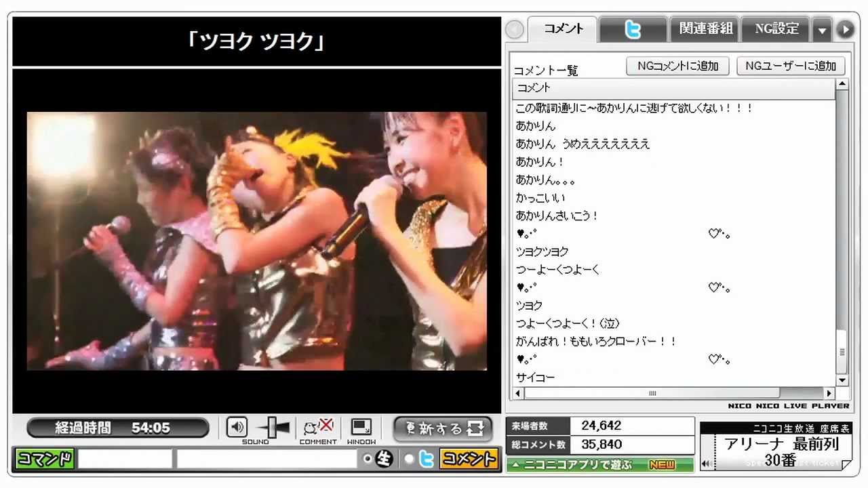Adjust the SOUND volume slider
Image resolution: width=868 pixels, height=488 pixels.
pyautogui.click(x=274, y=428)
